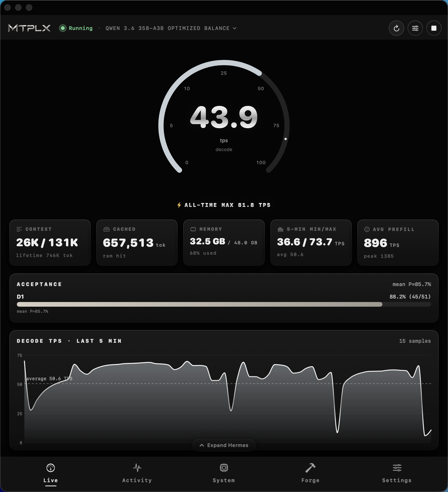Click the MTPLX logo
The image size is (448, 492).
29,28
